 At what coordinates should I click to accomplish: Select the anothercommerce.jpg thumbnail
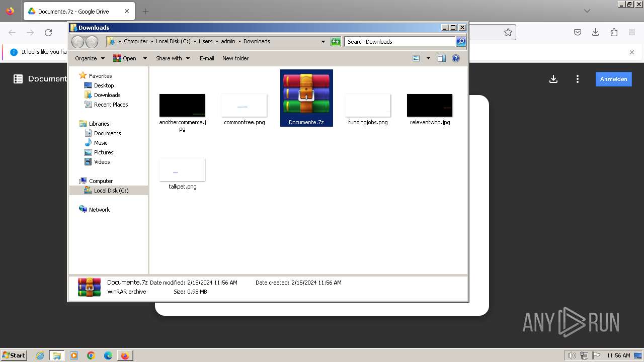[182, 105]
